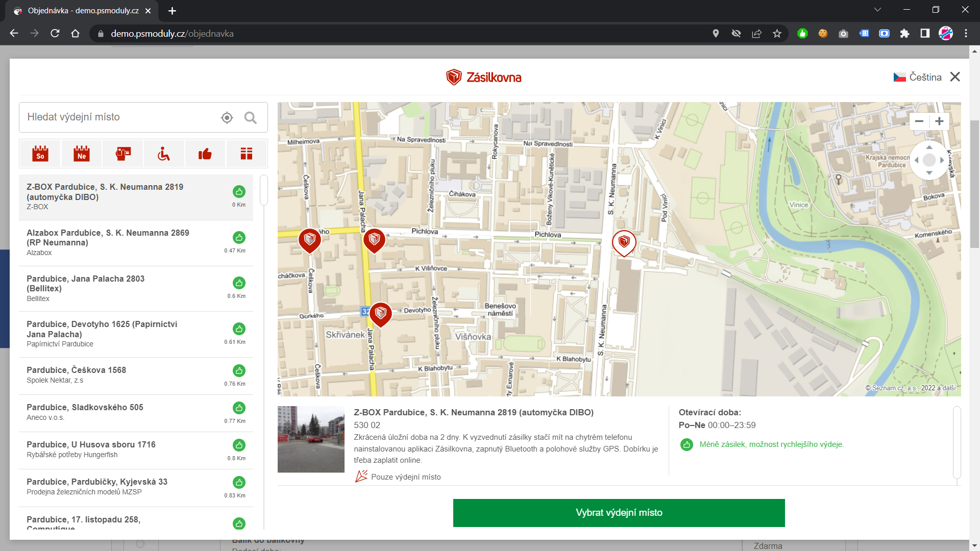Screen dimensions: 980x551
Task: Click the Vybrat výdejní místo button
Action: point(619,513)
